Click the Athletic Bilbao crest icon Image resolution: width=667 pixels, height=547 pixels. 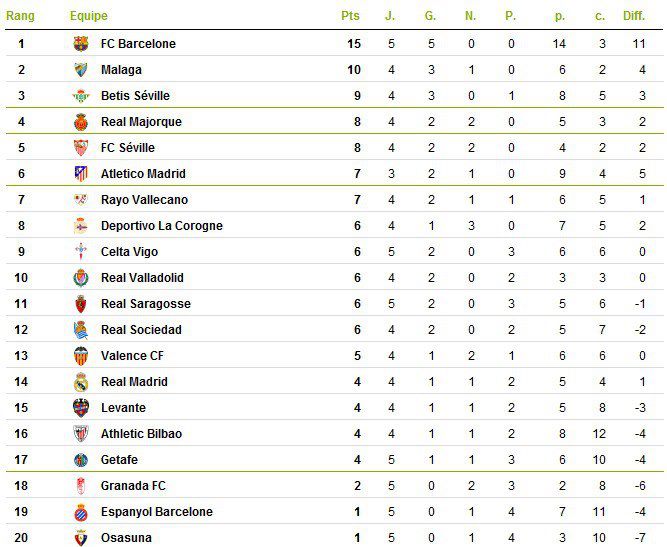pyautogui.click(x=81, y=433)
